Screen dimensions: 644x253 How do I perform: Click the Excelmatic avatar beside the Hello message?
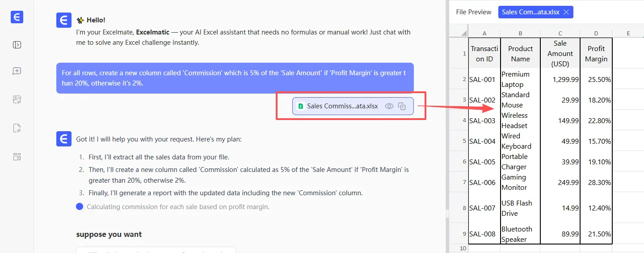pos(64,20)
